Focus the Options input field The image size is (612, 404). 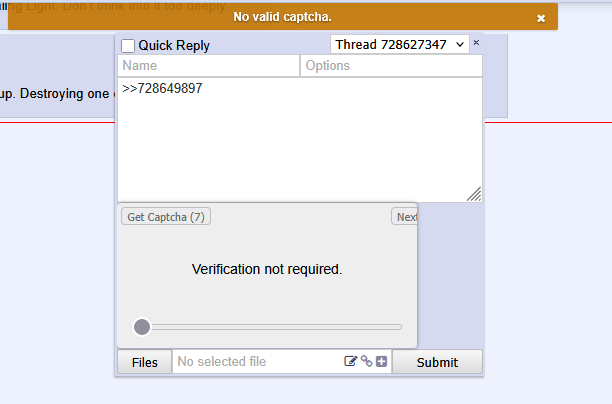coord(391,66)
